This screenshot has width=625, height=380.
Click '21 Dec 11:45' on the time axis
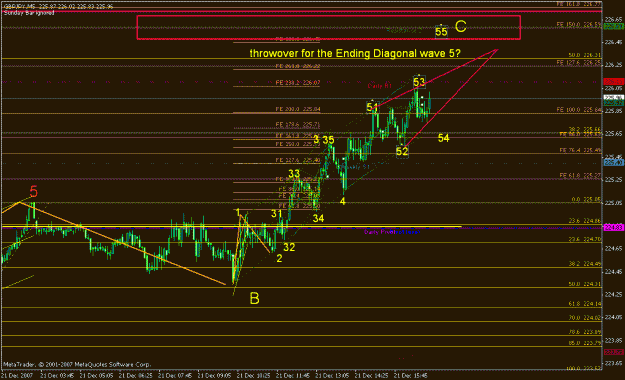[293, 376]
